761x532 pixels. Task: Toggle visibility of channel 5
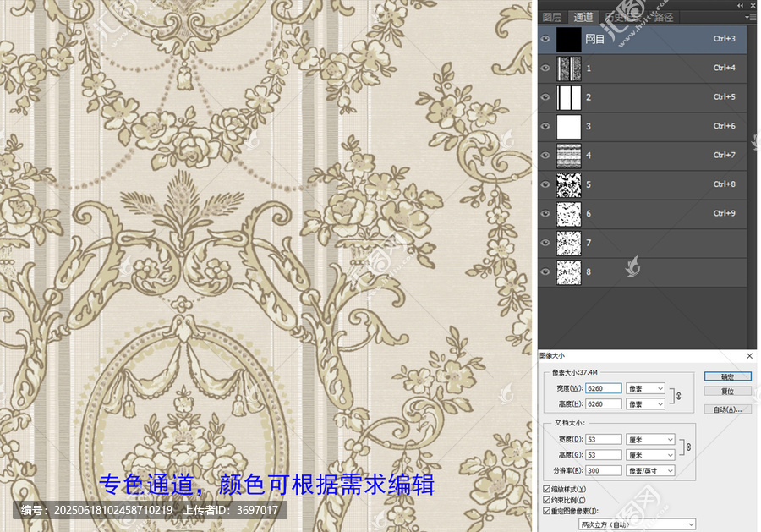click(545, 184)
